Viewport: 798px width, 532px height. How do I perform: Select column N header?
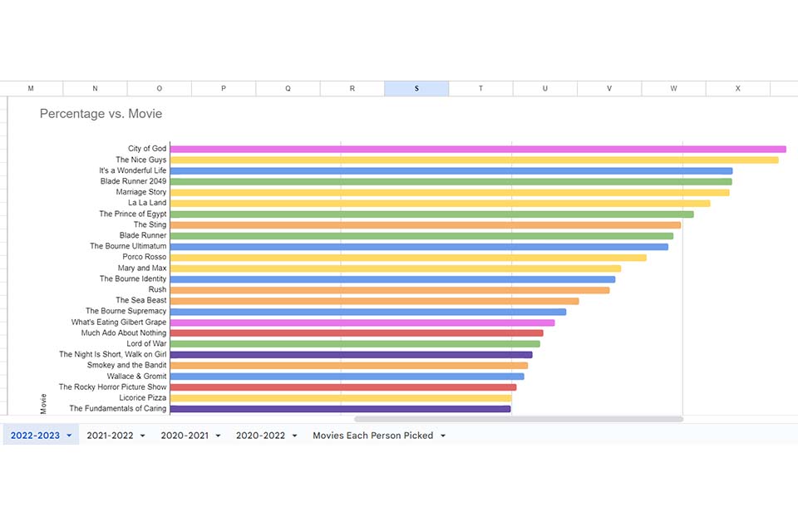click(95, 87)
